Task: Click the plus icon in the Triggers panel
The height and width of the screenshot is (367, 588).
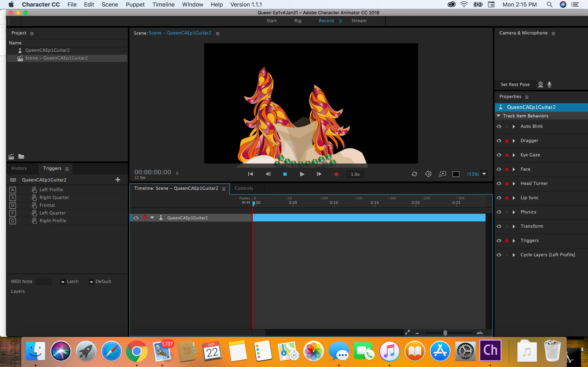Action: pyautogui.click(x=118, y=180)
